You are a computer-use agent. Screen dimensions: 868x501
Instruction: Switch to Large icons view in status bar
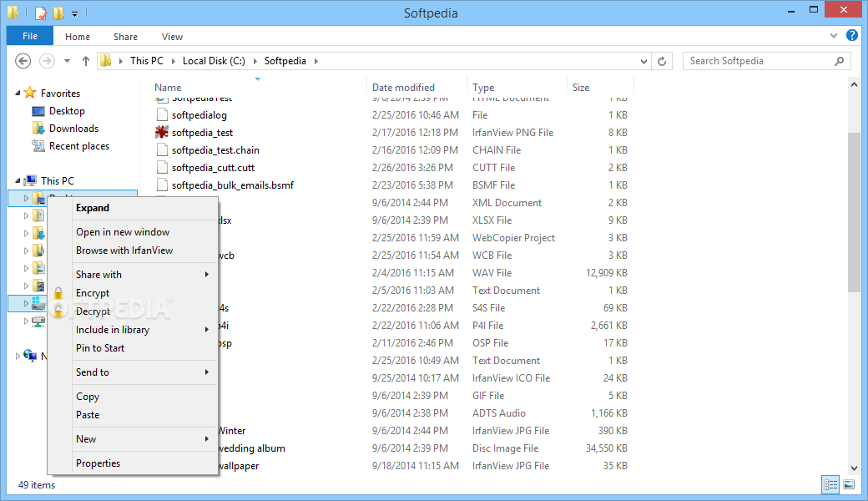(x=849, y=485)
